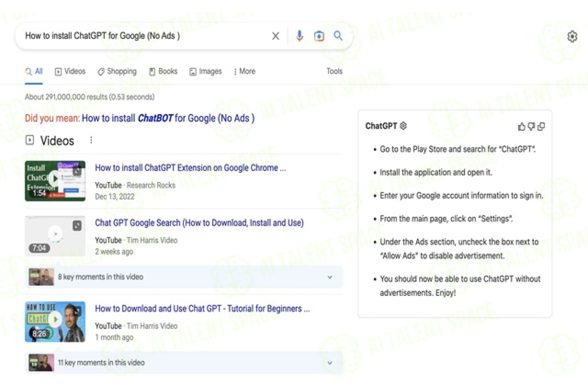Open 'Chat GPT Google Search' video link
588x392 pixels.
pyautogui.click(x=199, y=223)
